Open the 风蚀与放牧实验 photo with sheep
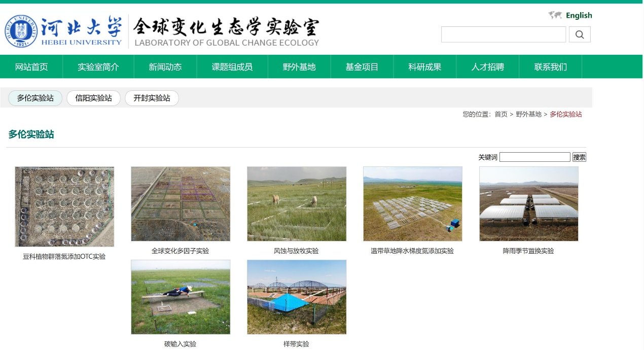Viewport: 644px width, 350px height. (x=297, y=203)
